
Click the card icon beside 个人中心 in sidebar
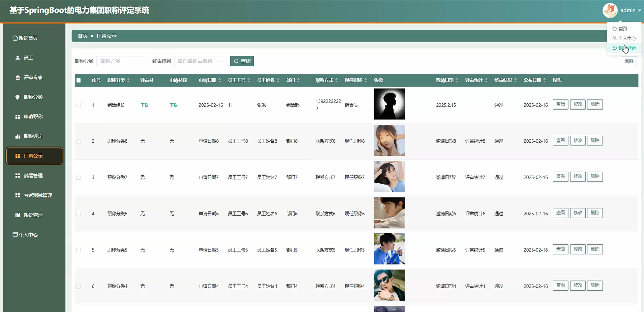(x=15, y=235)
